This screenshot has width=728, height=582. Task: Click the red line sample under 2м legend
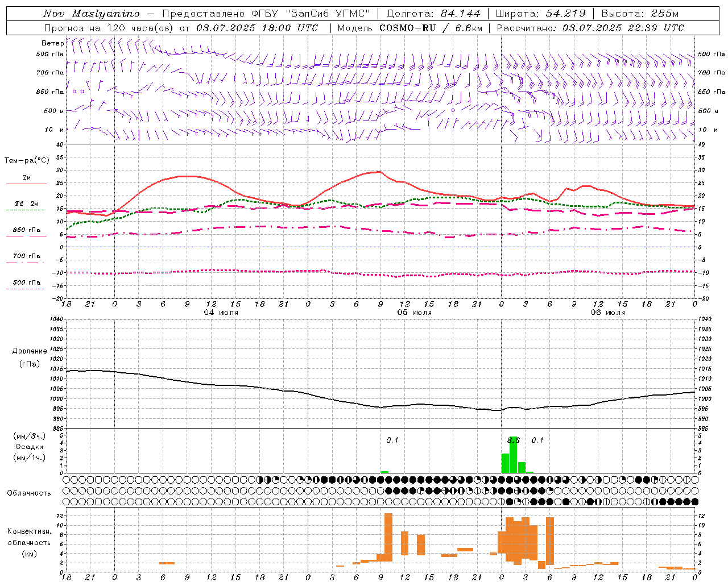point(26,184)
